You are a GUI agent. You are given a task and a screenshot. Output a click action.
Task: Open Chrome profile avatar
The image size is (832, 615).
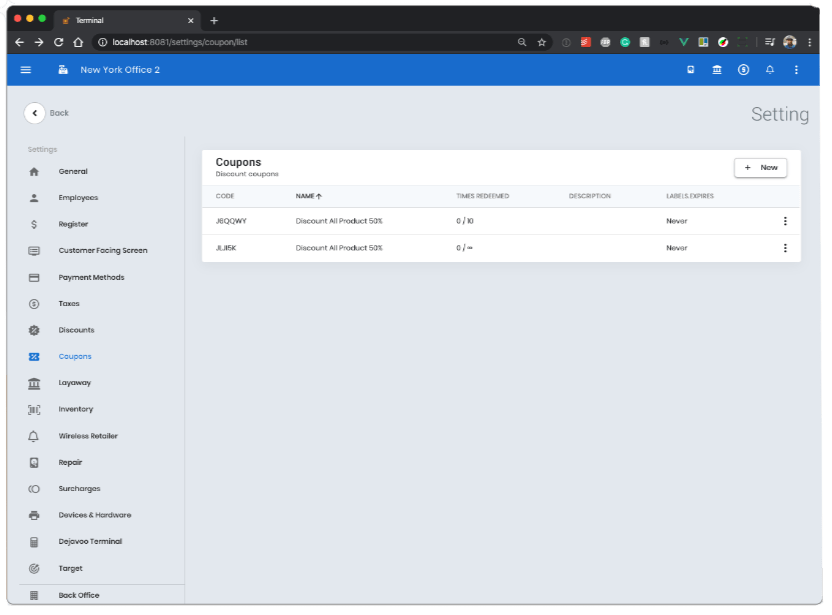(x=790, y=42)
